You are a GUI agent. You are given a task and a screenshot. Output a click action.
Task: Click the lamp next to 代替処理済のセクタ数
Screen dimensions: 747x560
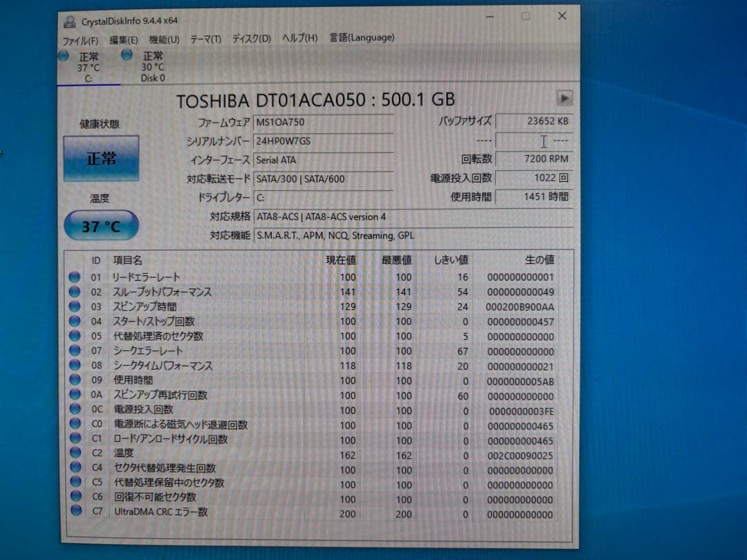pyautogui.click(x=75, y=336)
